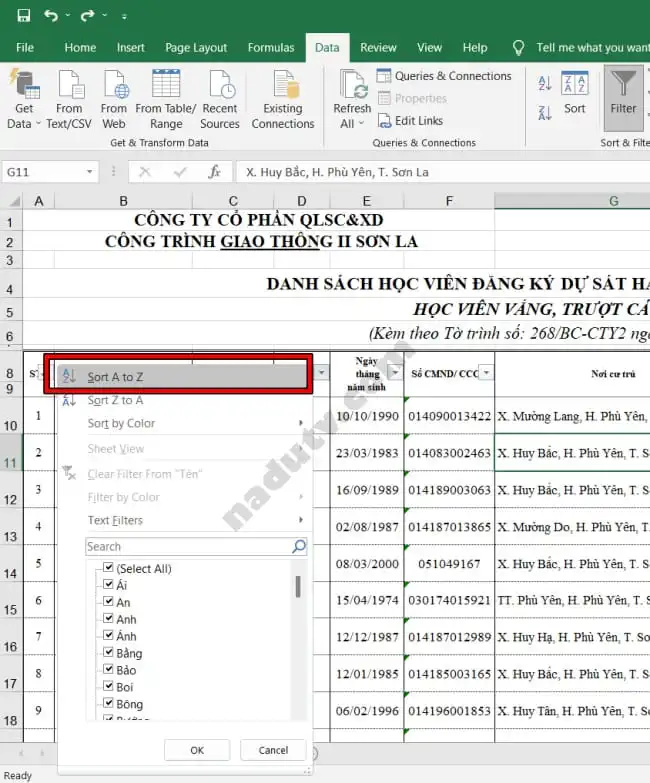This screenshot has width=650, height=783.
Task: Click the Properties ribbon item
Action: 412,98
